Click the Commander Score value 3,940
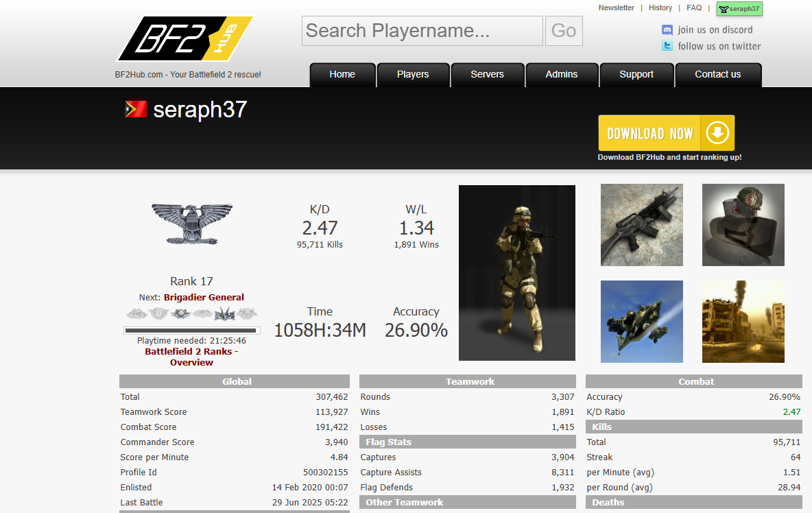The height and width of the screenshot is (513, 812). pyautogui.click(x=337, y=442)
